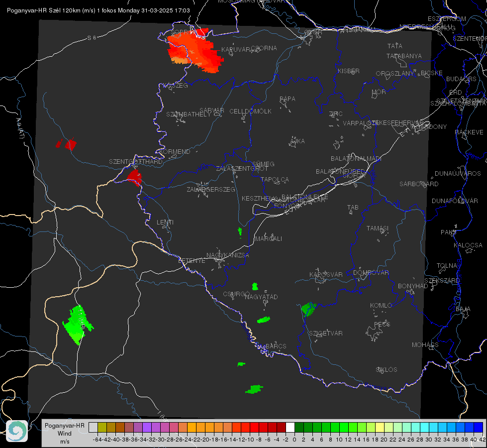
Task: Click the '0' value under the legend
Action: pyautogui.click(x=294, y=440)
